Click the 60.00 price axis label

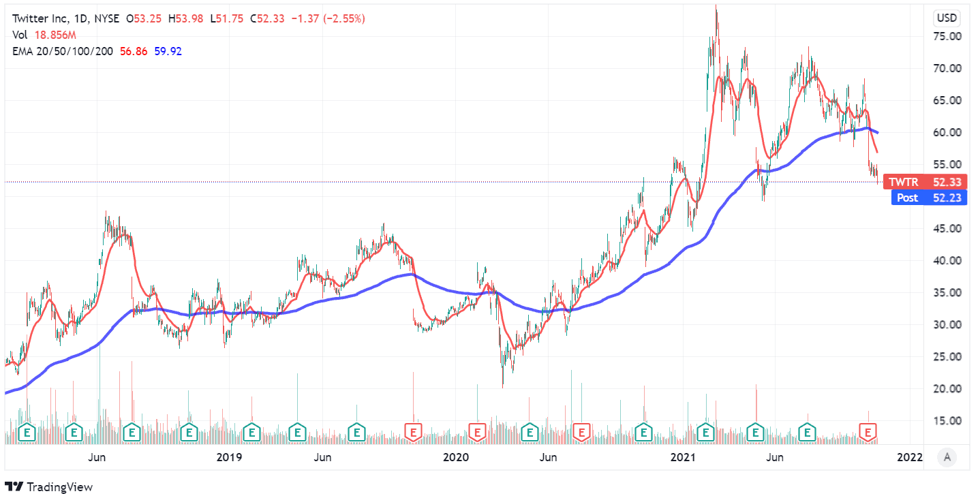947,132
